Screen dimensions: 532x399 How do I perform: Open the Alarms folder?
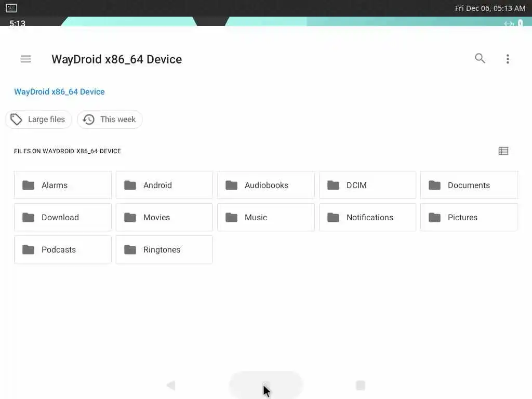[x=63, y=185]
